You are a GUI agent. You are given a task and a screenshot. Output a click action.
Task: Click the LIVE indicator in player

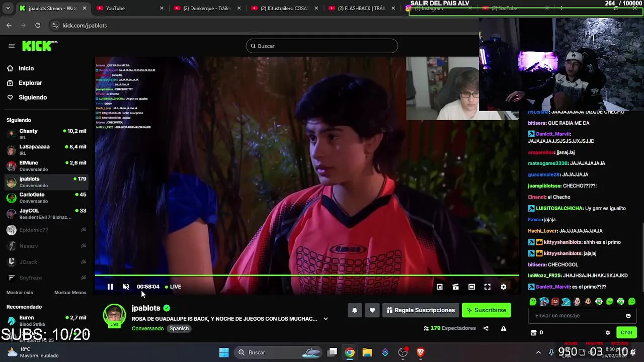173,287
